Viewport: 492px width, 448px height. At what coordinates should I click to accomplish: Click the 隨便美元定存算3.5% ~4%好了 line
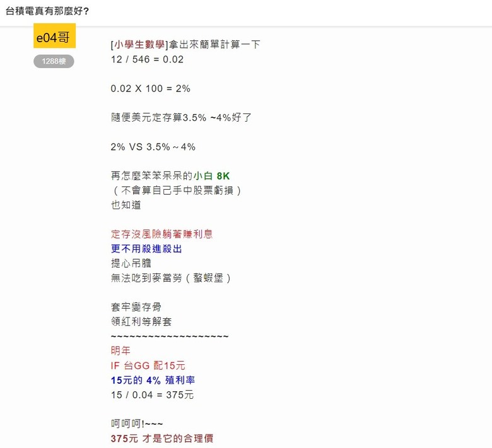point(181,118)
